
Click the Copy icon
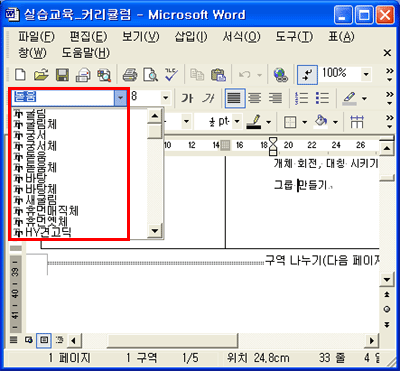coord(197,75)
